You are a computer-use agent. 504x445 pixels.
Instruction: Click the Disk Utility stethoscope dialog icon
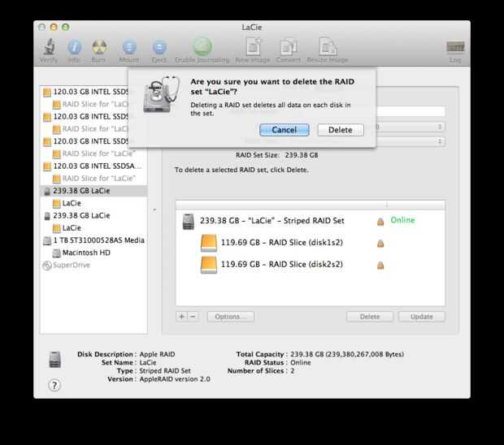[x=161, y=94]
